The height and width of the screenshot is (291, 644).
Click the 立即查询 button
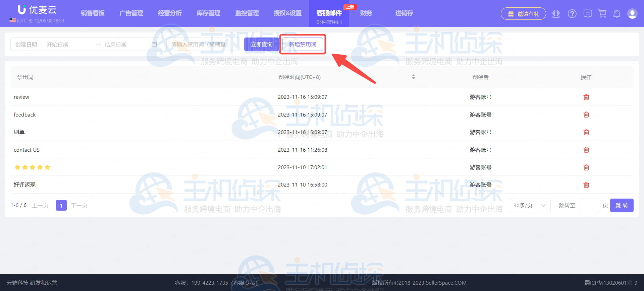pos(262,44)
